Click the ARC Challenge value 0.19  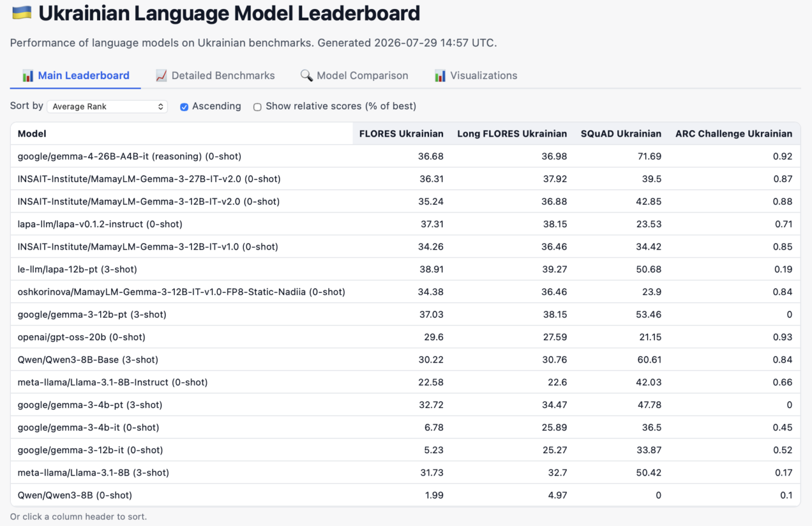click(x=783, y=269)
